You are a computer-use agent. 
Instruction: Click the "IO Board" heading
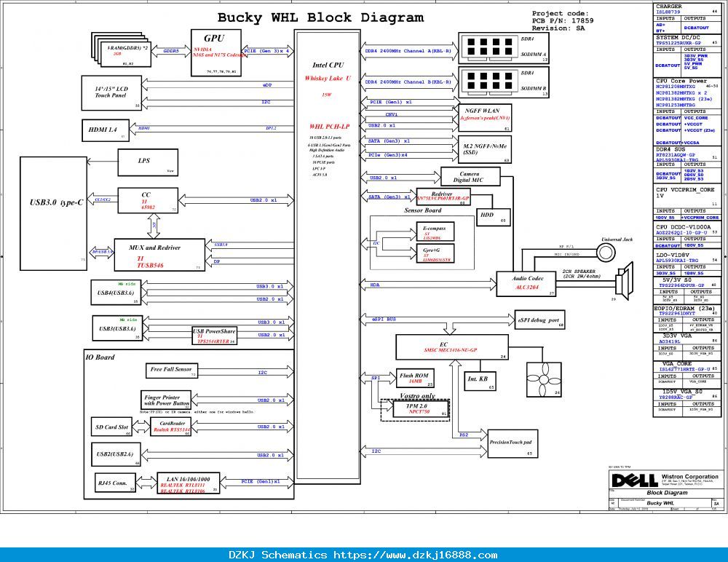(x=100, y=357)
